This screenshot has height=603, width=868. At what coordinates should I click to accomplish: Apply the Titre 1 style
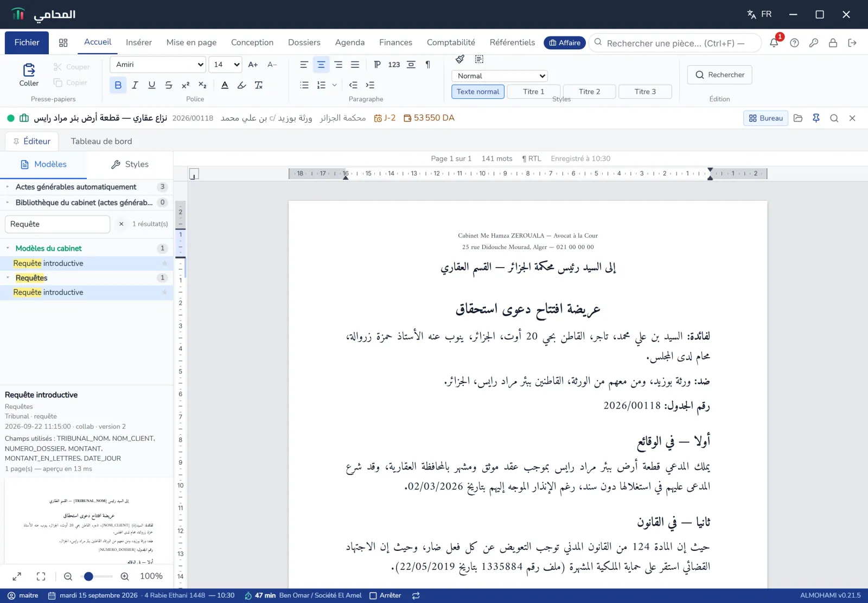pyautogui.click(x=534, y=92)
